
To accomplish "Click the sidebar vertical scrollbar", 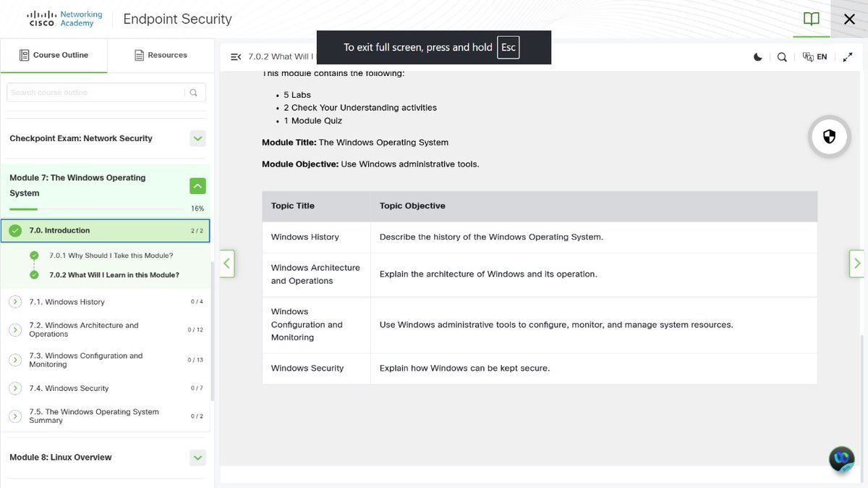I will (x=212, y=332).
